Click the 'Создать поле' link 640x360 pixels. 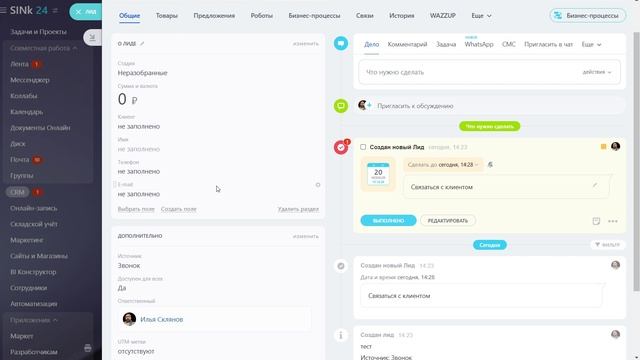[178, 209]
